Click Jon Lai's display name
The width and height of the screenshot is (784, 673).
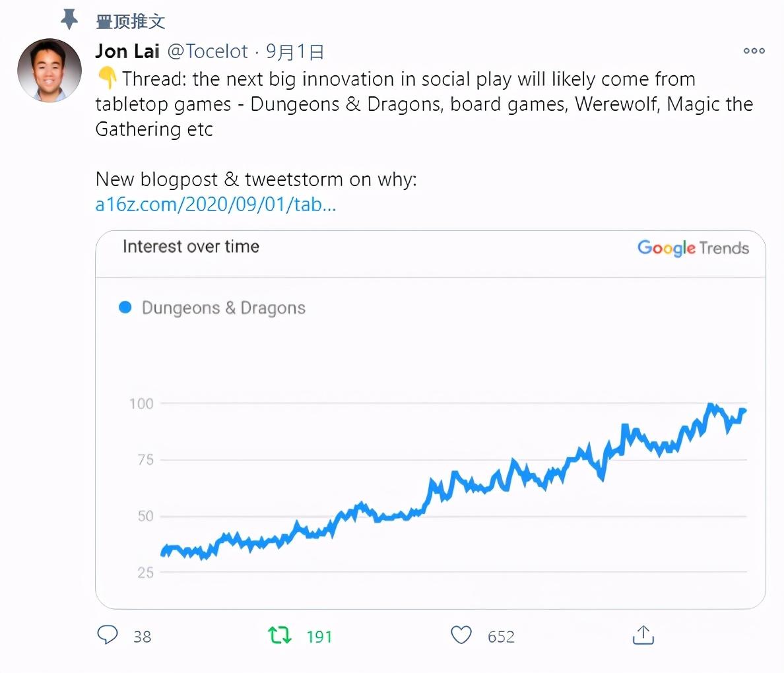click(x=127, y=51)
